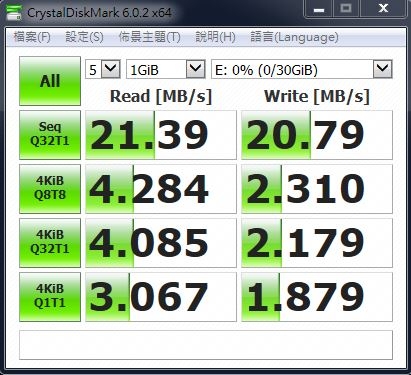Select the 4KiB Q32T1 write value 2.179

[x=317, y=243]
